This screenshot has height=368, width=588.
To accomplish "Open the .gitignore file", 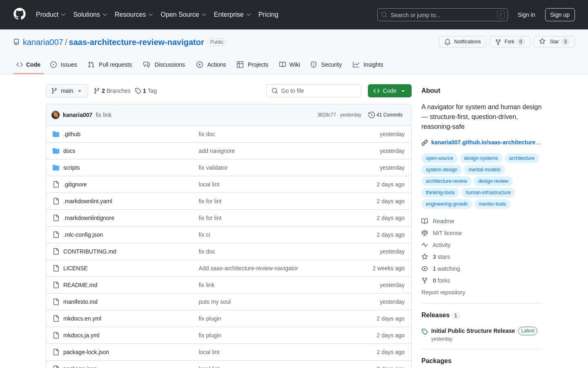I will 75,184.
